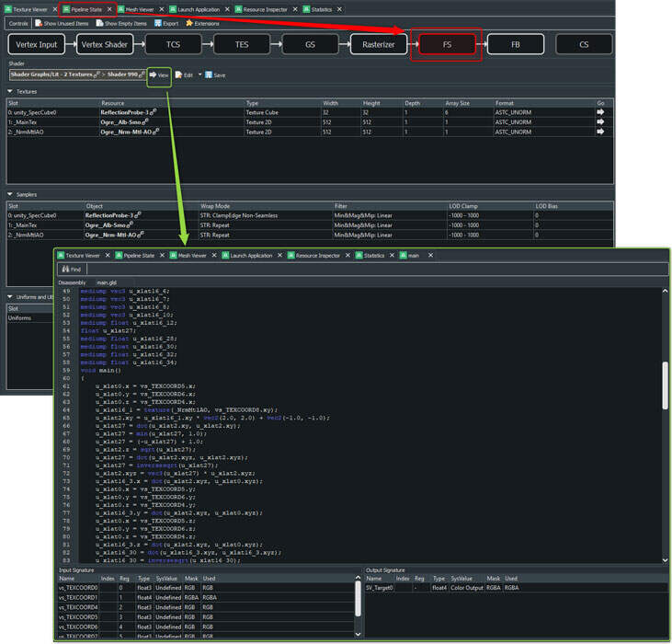Select the Rasterizer stage button
This screenshot has height=644, width=672.
379,43
